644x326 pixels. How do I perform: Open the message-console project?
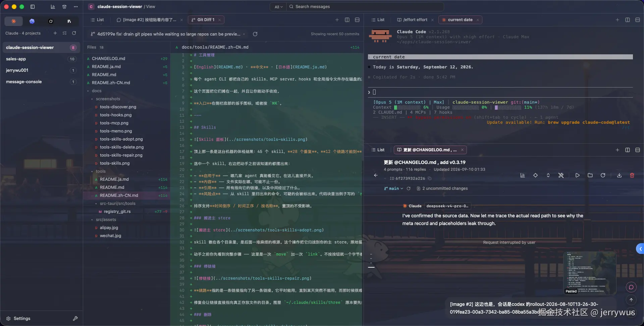[x=41, y=82]
